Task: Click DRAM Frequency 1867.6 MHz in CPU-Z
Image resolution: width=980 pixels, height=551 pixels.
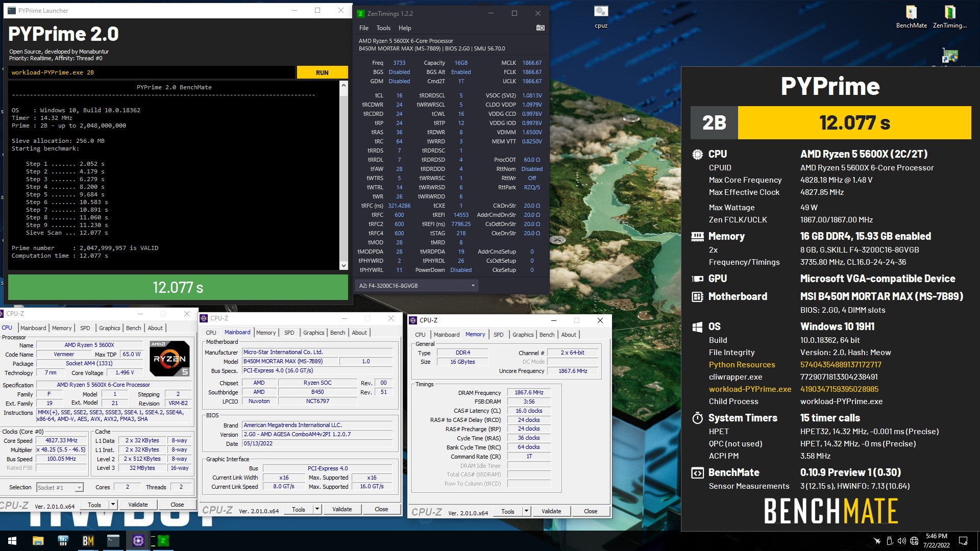Action: tap(529, 392)
